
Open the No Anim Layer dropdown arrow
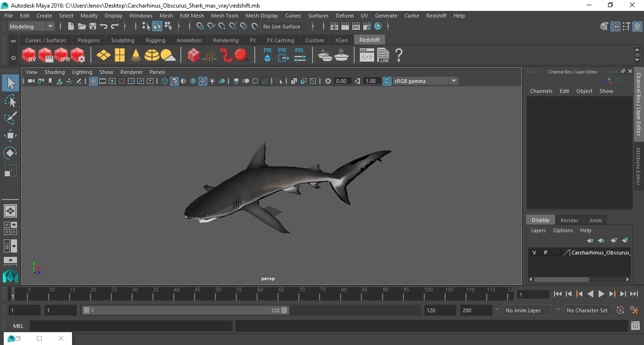(497, 310)
